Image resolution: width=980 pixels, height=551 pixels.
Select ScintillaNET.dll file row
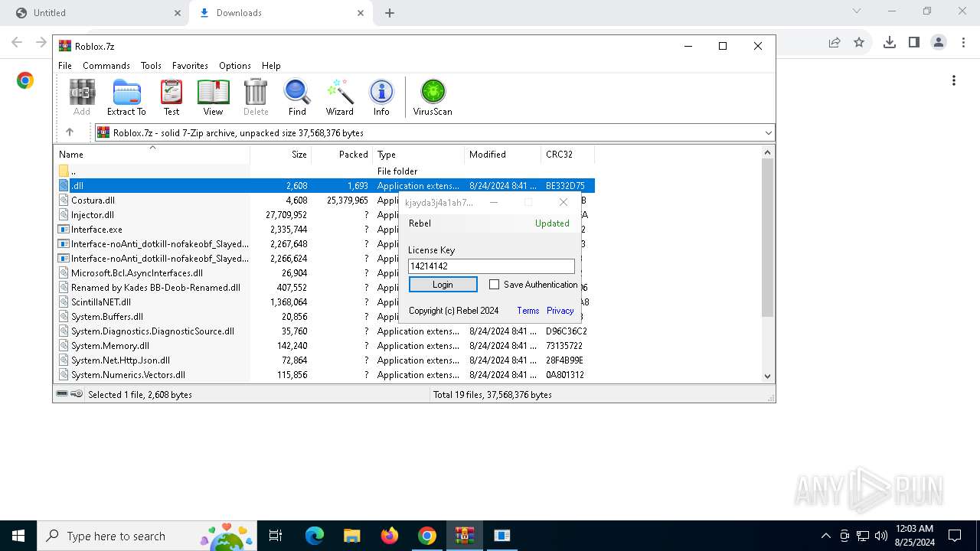pos(100,302)
